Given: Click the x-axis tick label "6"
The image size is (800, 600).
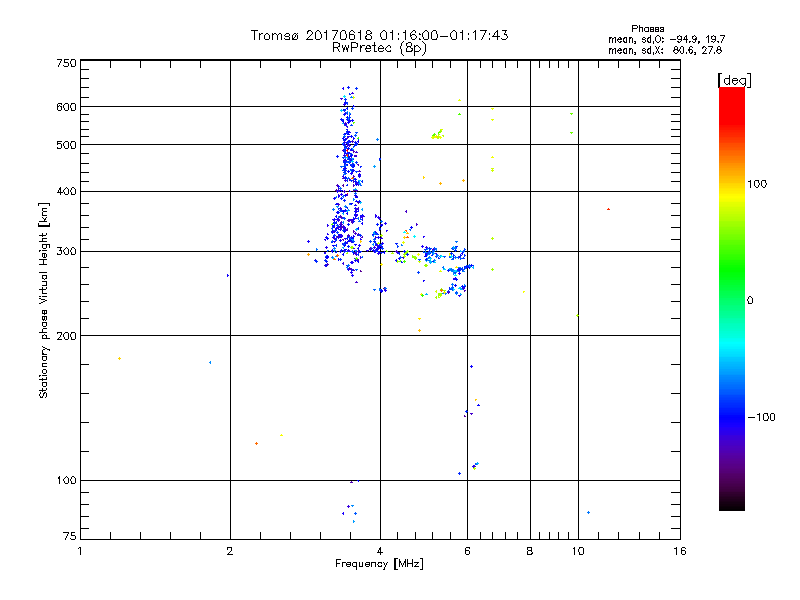Looking at the screenshot, I should 467,551.
